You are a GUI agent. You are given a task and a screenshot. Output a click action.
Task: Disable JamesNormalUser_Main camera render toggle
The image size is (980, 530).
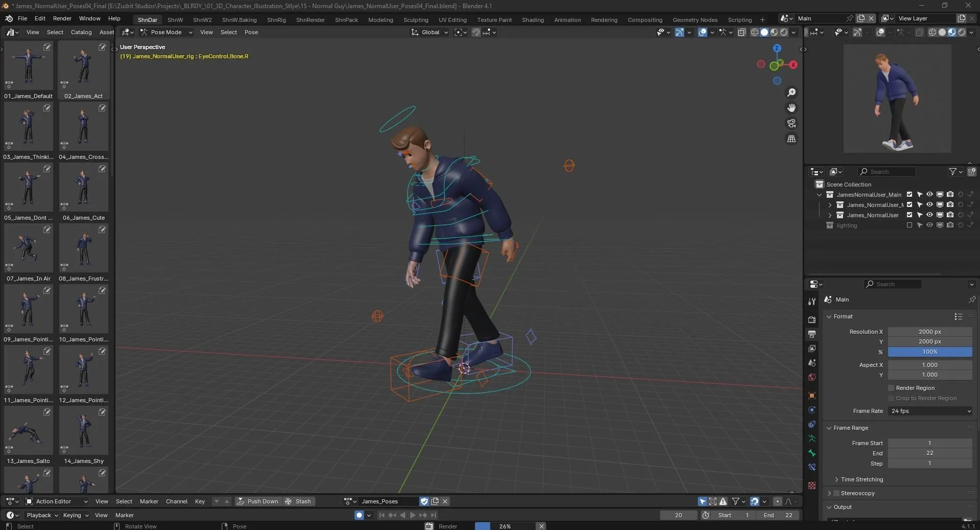(x=950, y=195)
